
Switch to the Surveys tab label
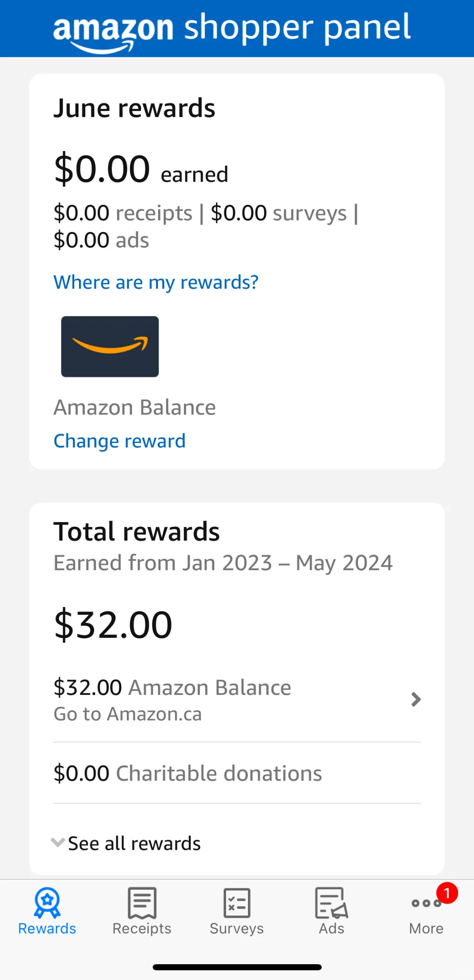click(x=237, y=929)
